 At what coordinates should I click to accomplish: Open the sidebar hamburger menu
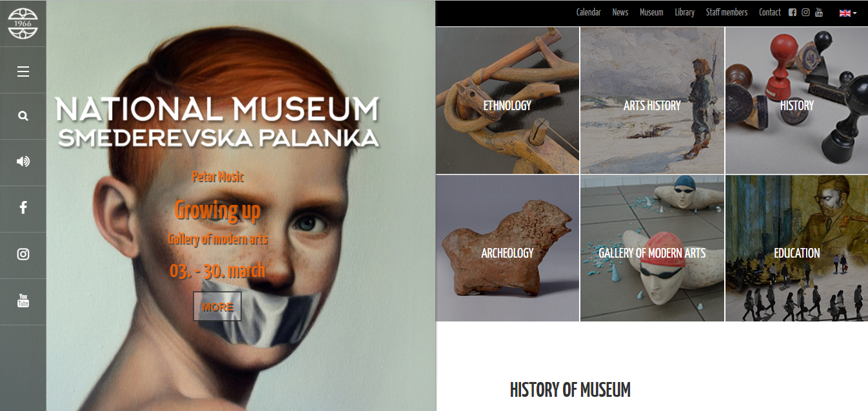(x=23, y=71)
